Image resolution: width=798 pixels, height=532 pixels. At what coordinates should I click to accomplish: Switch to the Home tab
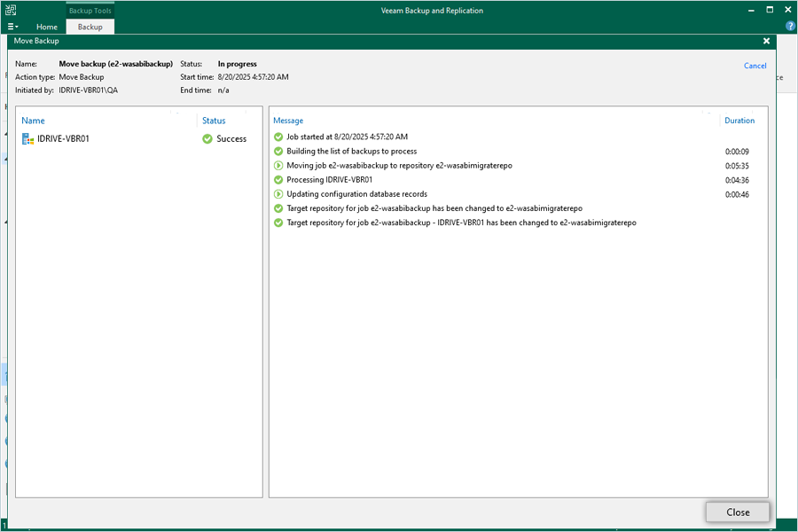click(x=47, y=27)
